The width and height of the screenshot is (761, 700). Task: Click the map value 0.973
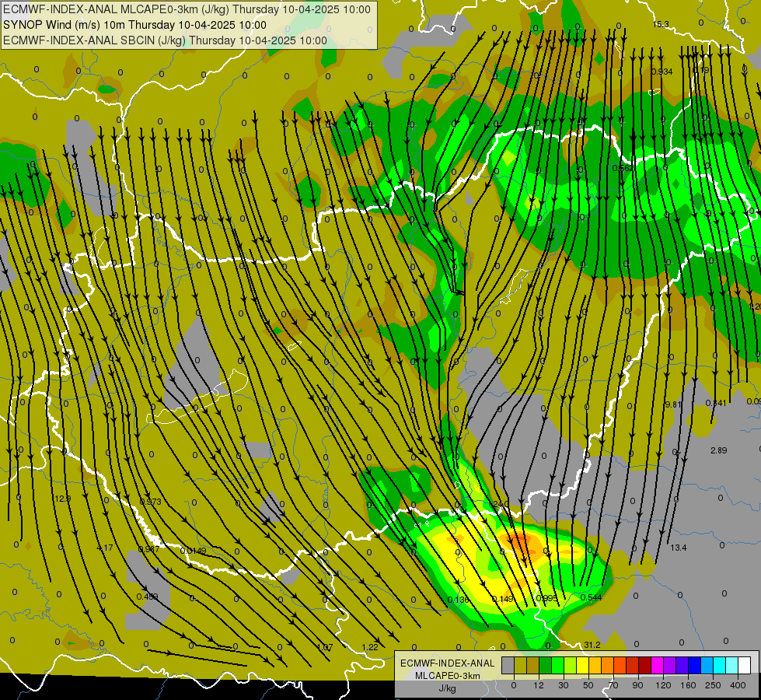pyautogui.click(x=150, y=502)
